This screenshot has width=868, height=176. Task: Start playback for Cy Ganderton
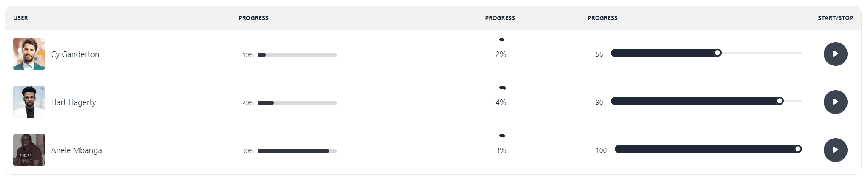tap(835, 54)
